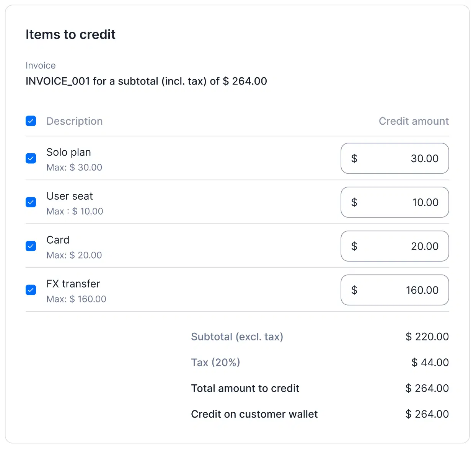This screenshot has width=476, height=449.
Task: Click the INVOICE_001 subtotal line
Action: pos(146,81)
